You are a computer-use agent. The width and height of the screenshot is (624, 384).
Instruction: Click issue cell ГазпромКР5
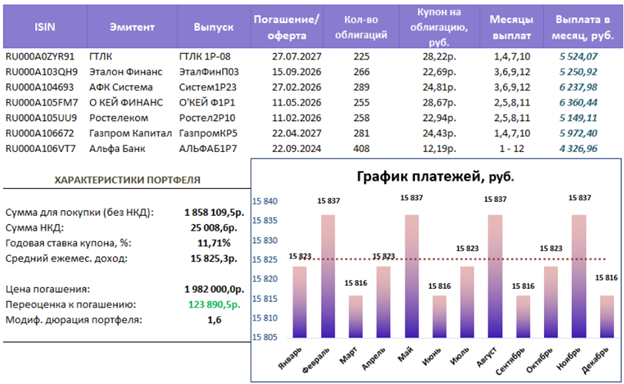[x=208, y=133]
